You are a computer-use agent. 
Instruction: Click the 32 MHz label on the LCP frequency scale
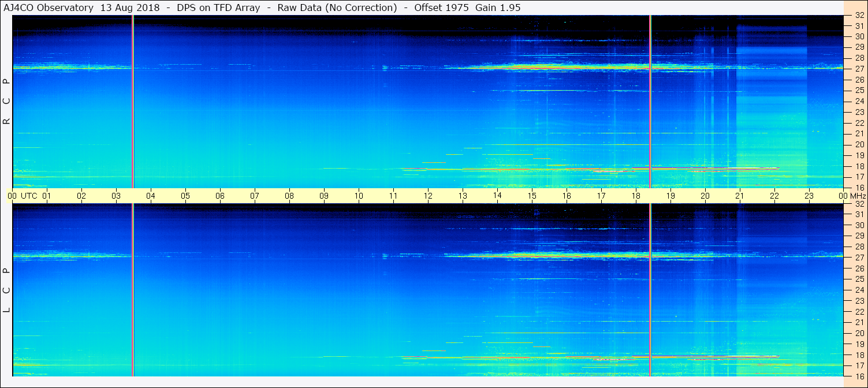(x=859, y=204)
